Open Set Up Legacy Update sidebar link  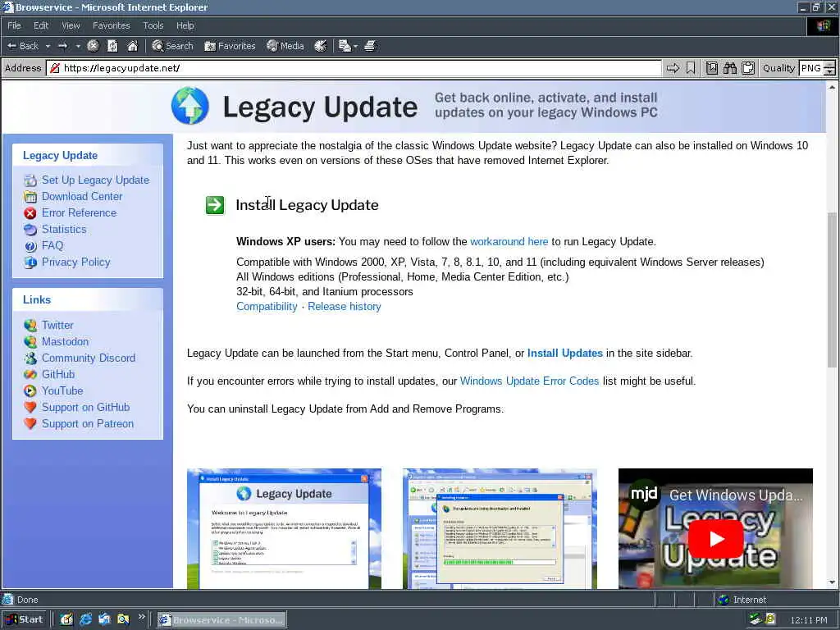pos(95,180)
